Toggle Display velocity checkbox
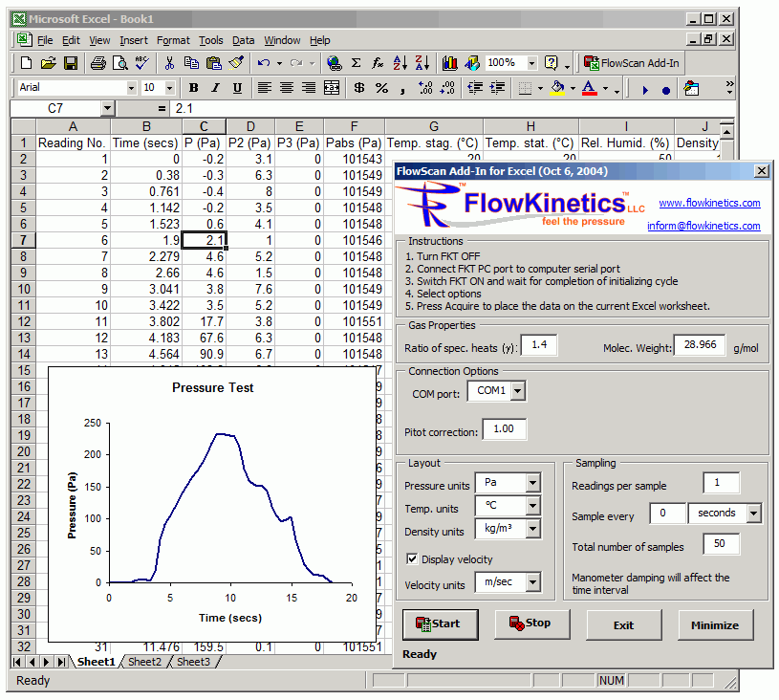 click(413, 559)
